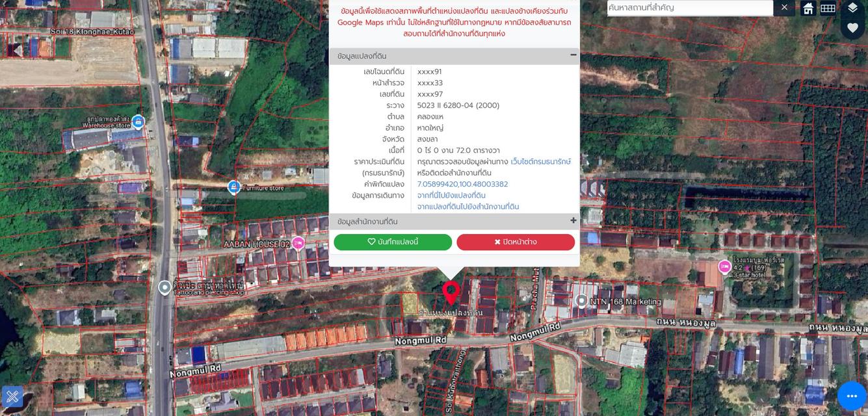
Task: Open the blue more-options bubble
Action: (x=852, y=396)
